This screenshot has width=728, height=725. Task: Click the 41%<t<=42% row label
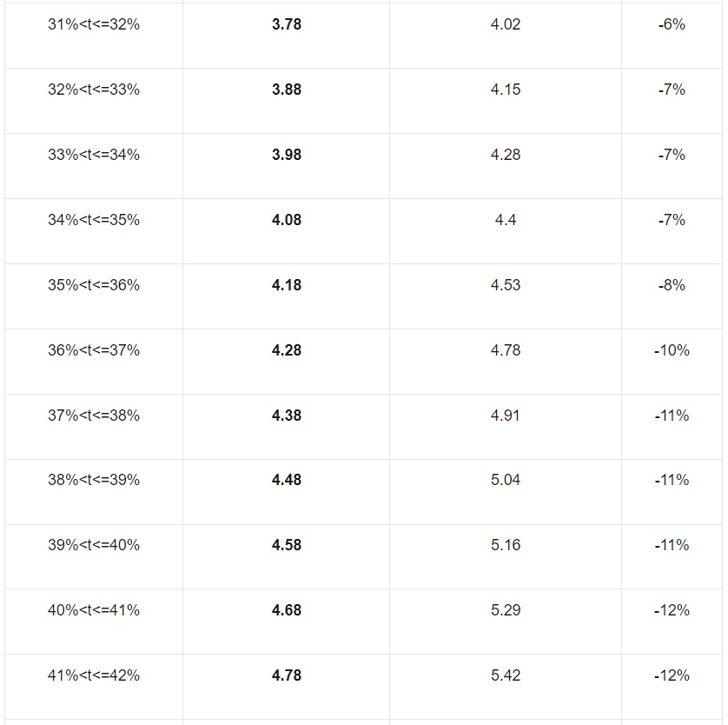(94, 675)
